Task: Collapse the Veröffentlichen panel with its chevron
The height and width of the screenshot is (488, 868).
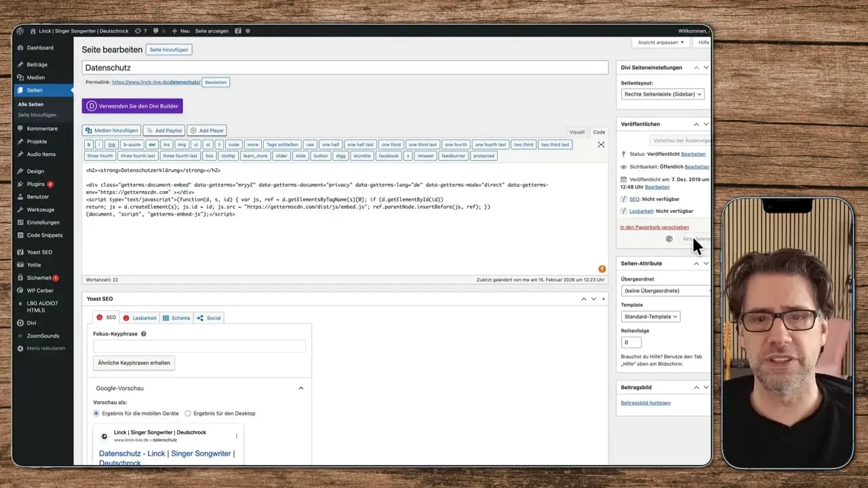Action: pyautogui.click(x=696, y=123)
